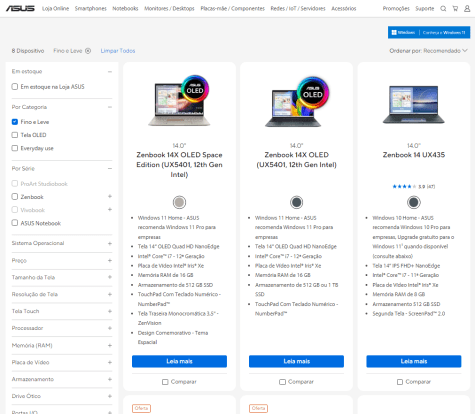Image resolution: width=475 pixels, height=414 pixels.
Task: Remove the Fino e Leve filter chip
Action: (88, 51)
